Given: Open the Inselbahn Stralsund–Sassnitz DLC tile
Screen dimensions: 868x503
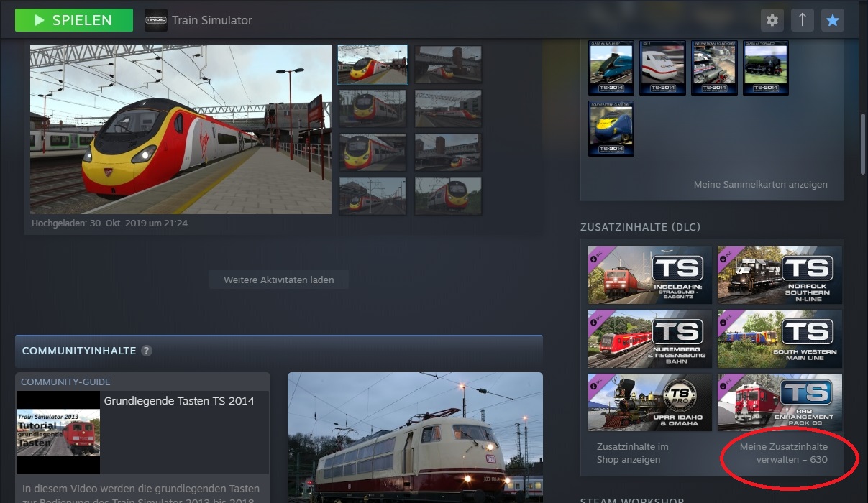Looking at the screenshot, I should [650, 275].
